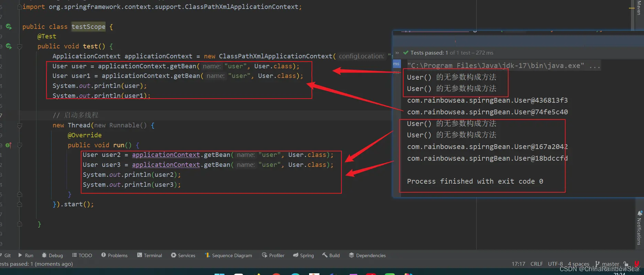Click console output User@436813f3
Image resolution: width=644 pixels, height=275 pixels.
488,100
